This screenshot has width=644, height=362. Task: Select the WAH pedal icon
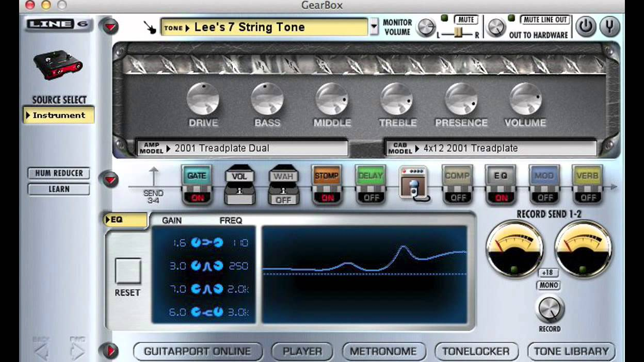tap(283, 185)
